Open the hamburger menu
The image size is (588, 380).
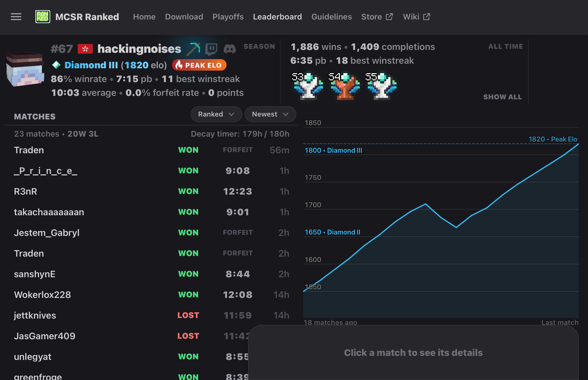point(16,17)
